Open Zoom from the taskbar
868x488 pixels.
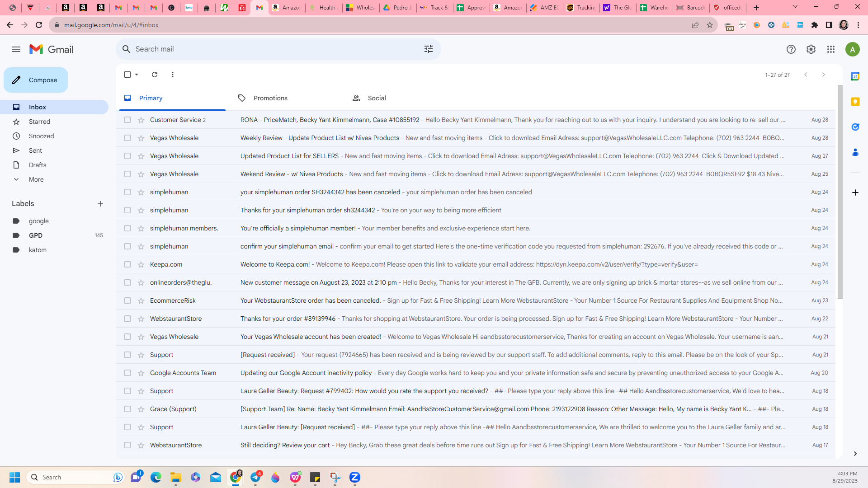(x=354, y=477)
